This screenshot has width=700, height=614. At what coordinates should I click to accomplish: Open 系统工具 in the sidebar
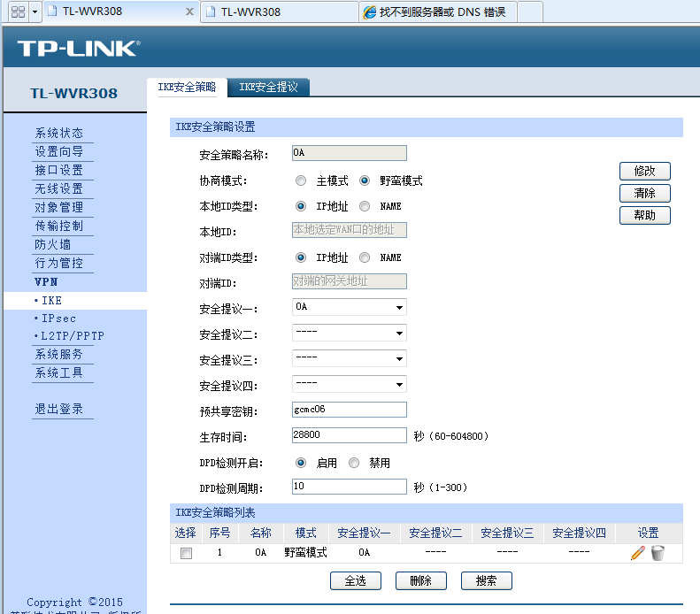[59, 372]
